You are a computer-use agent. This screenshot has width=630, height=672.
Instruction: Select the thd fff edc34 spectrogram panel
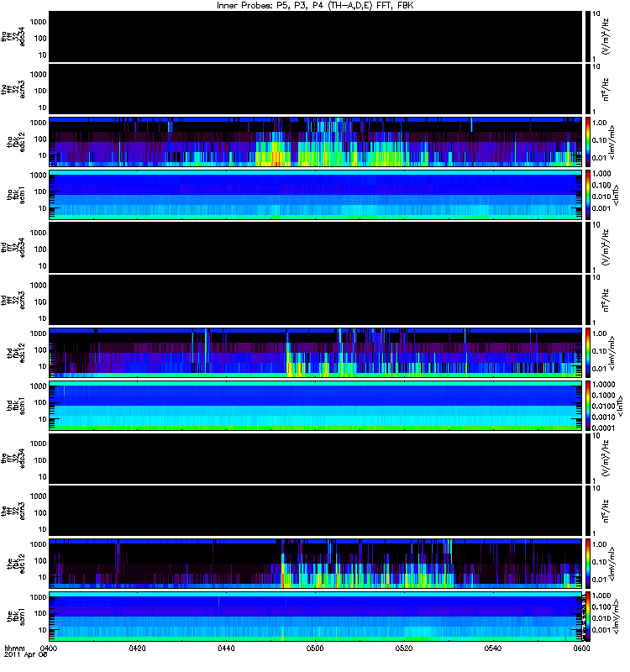(x=316, y=247)
